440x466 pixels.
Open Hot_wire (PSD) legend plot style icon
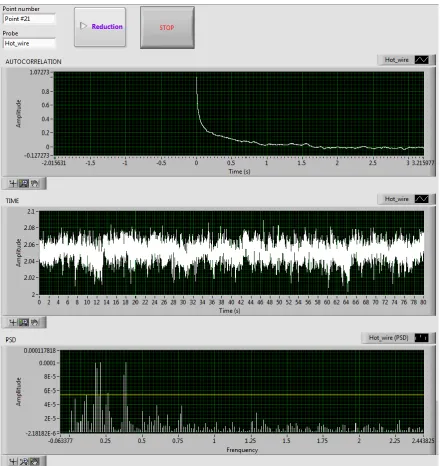click(421, 338)
